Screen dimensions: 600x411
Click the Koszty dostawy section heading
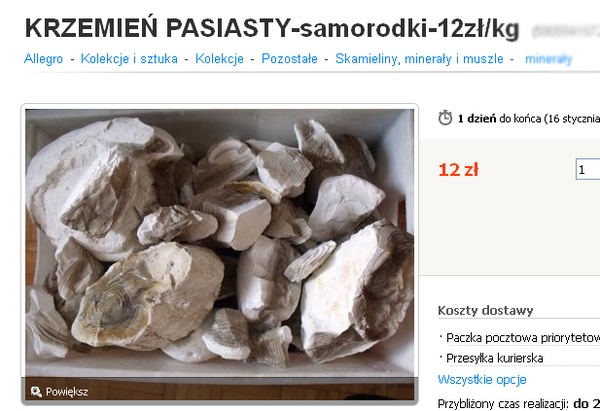[x=485, y=310]
